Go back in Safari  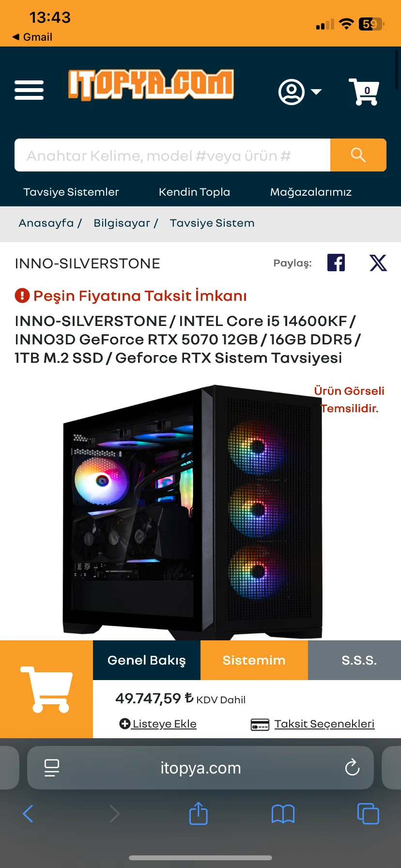[28, 814]
